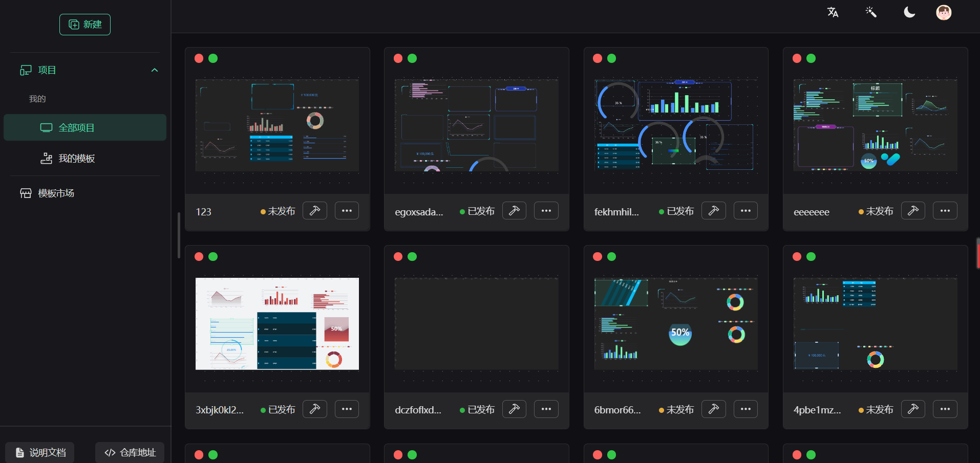This screenshot has height=463, width=980.
Task: Toggle dark mode with the moon icon
Action: (909, 12)
